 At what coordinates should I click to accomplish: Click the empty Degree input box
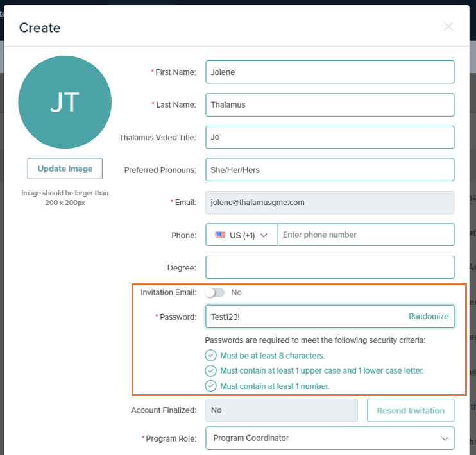pos(330,267)
